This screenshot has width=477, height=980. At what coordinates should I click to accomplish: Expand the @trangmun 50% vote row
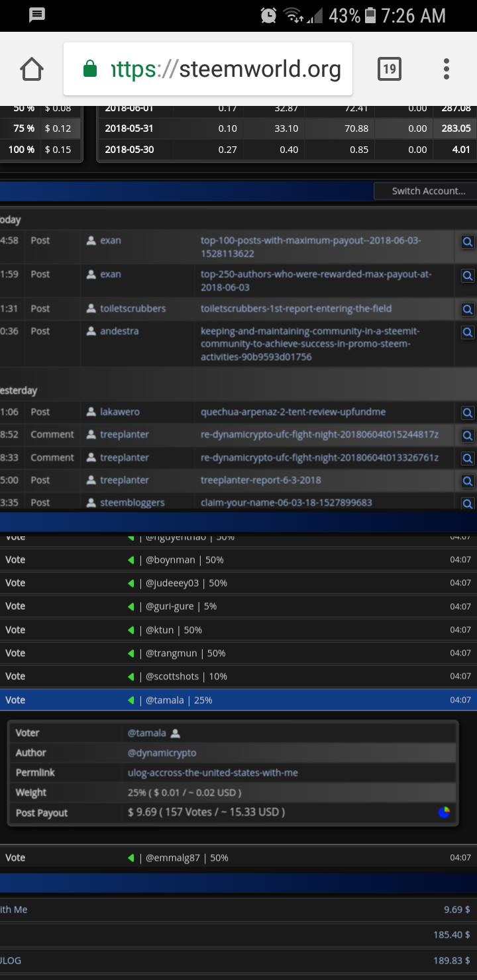click(x=238, y=654)
